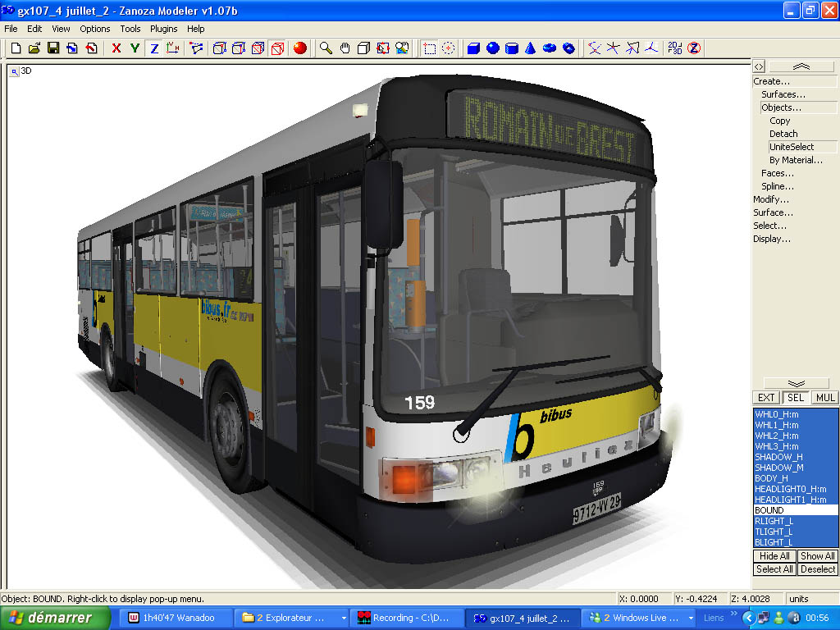This screenshot has width=840, height=630.
Task: Click the Open file folder icon
Action: pos(34,48)
